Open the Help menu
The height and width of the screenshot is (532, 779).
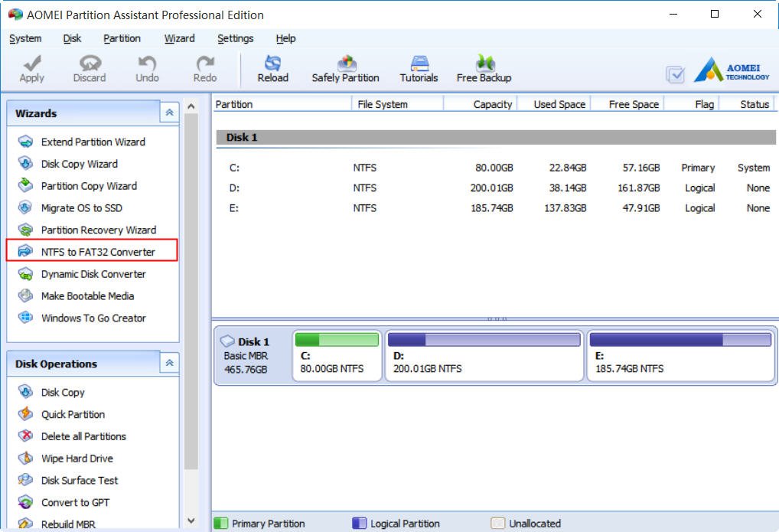285,38
